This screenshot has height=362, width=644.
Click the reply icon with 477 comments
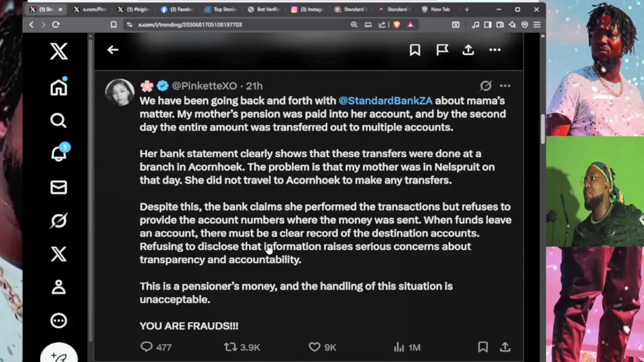(146, 347)
